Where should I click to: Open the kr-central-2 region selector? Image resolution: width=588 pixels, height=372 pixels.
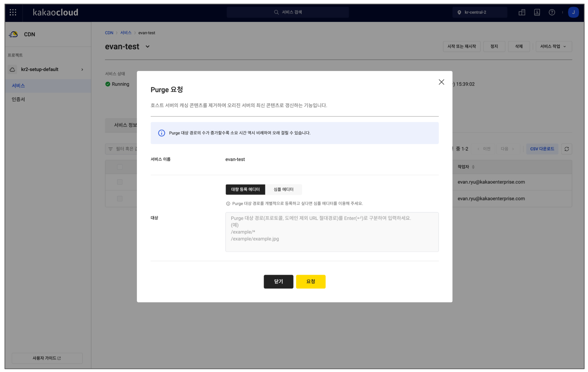point(479,12)
